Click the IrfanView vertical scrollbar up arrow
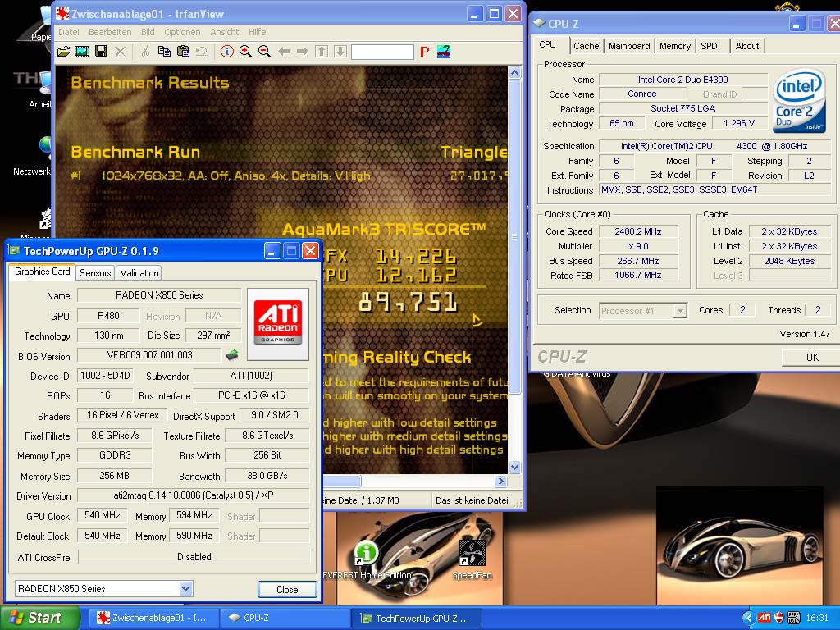Screen dimensions: 840x630 tap(515, 72)
